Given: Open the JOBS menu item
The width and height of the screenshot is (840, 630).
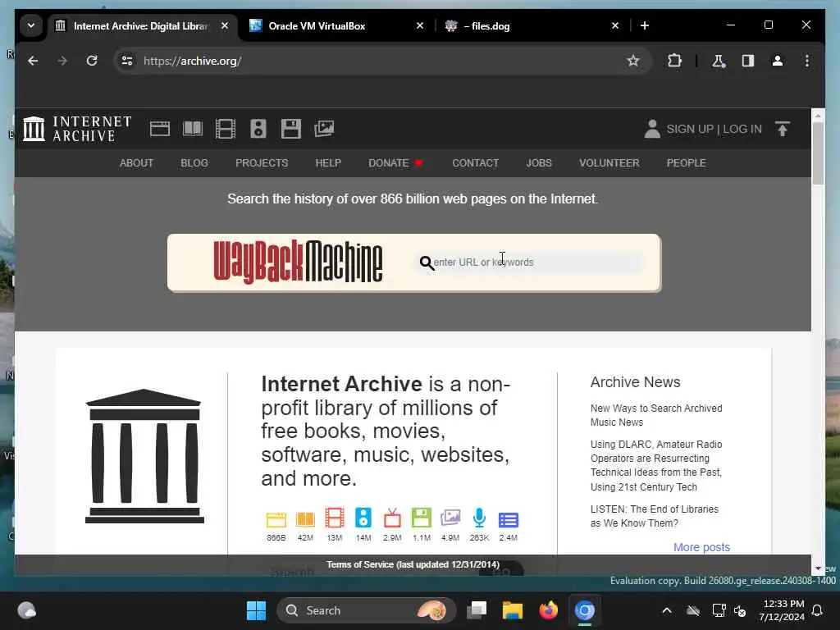Looking at the screenshot, I should [x=538, y=163].
